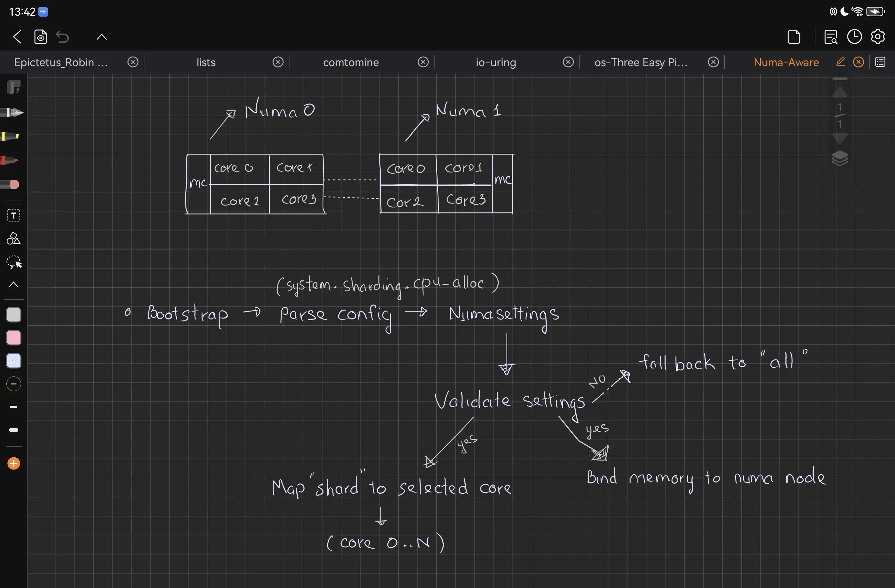Grab the page navigator handle bar
Screen dimensions: 895x588
click(x=840, y=79)
